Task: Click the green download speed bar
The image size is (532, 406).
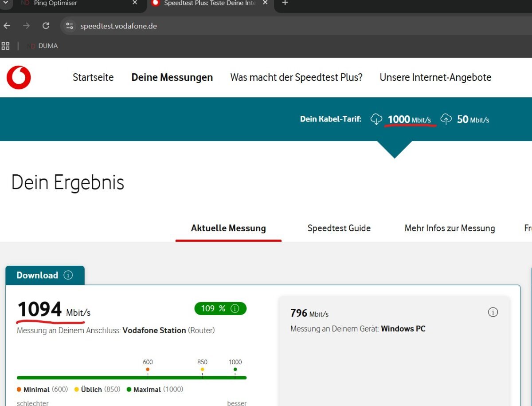Action: point(131,378)
